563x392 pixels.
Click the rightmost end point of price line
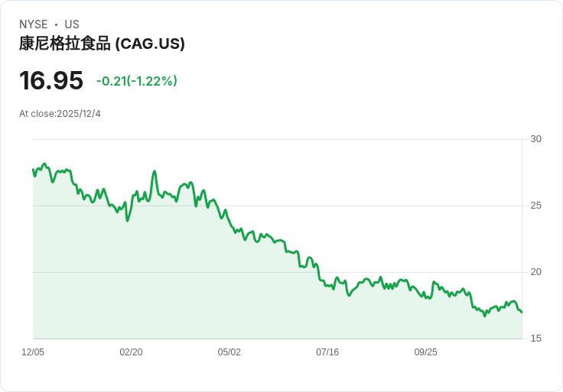[x=522, y=312]
